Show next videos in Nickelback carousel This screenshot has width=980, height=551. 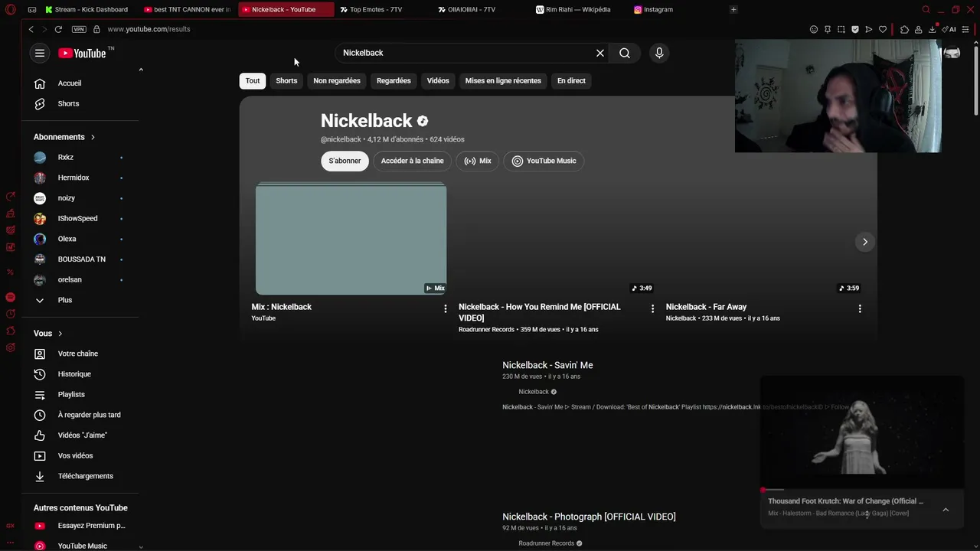coord(865,242)
